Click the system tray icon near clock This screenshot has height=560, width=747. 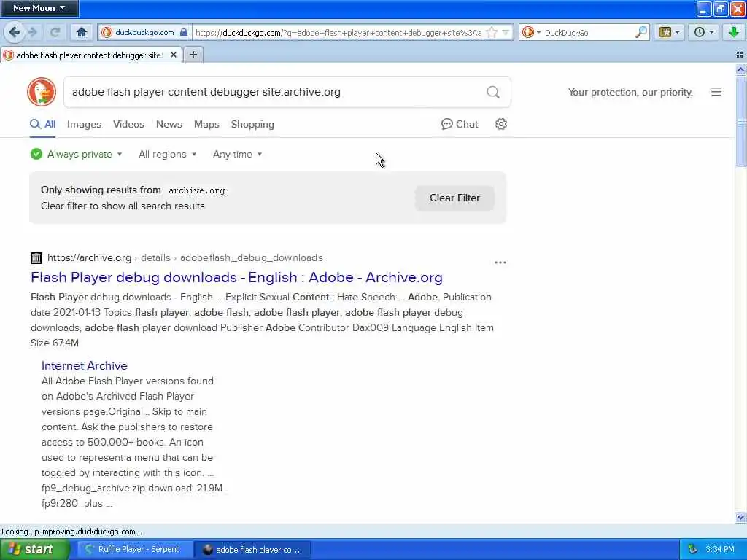click(x=692, y=549)
